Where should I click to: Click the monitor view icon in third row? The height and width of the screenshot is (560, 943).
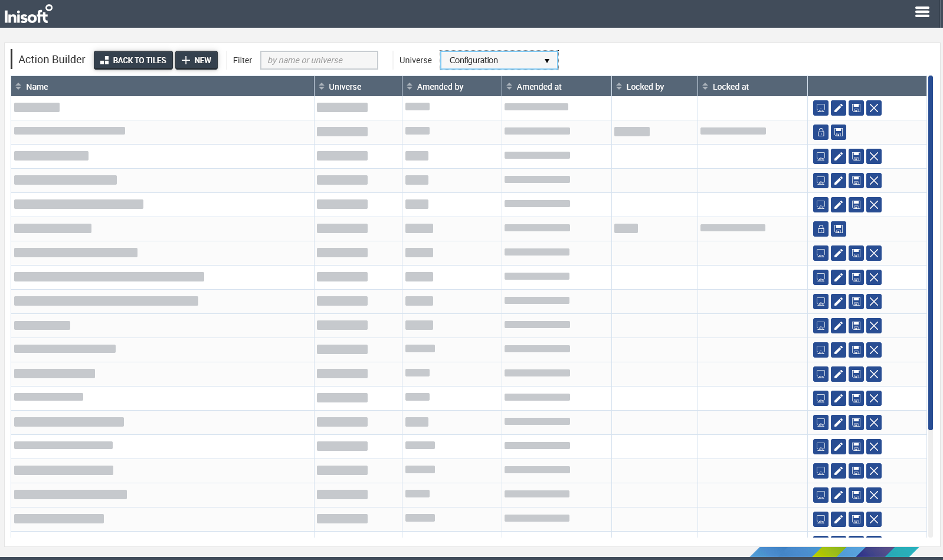[x=821, y=156]
